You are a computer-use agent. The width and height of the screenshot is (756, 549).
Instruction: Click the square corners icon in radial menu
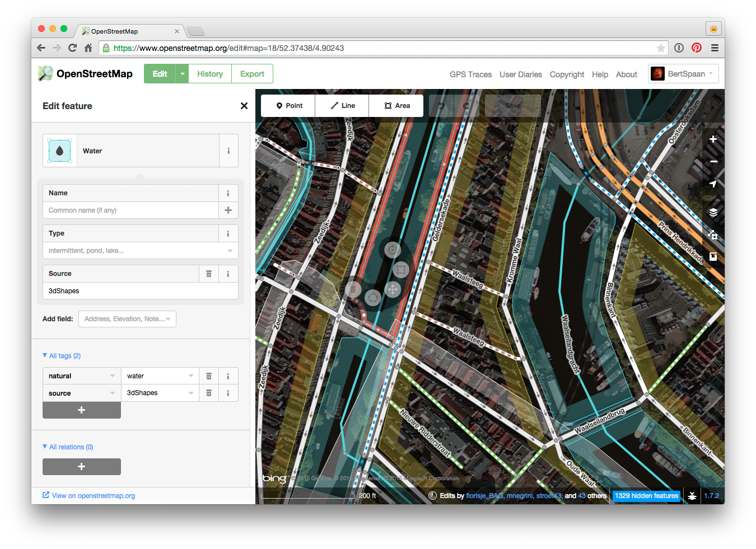(x=400, y=270)
